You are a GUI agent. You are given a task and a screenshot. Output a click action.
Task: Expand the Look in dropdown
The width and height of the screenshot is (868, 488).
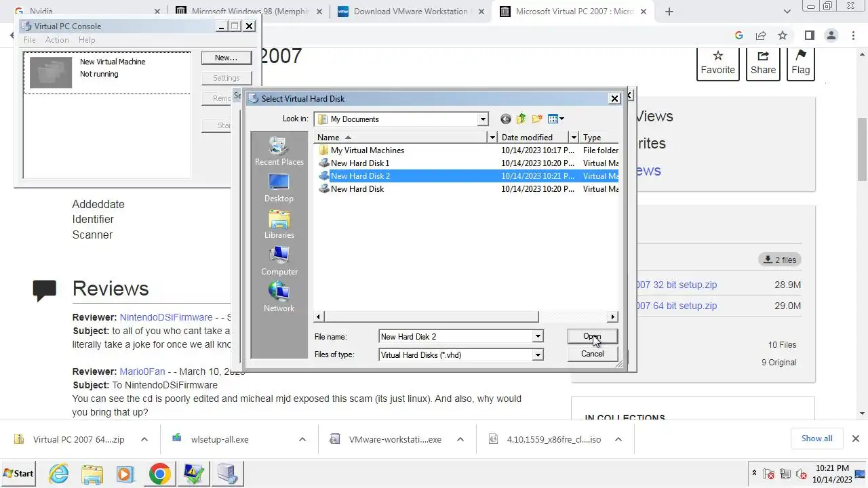pos(483,119)
